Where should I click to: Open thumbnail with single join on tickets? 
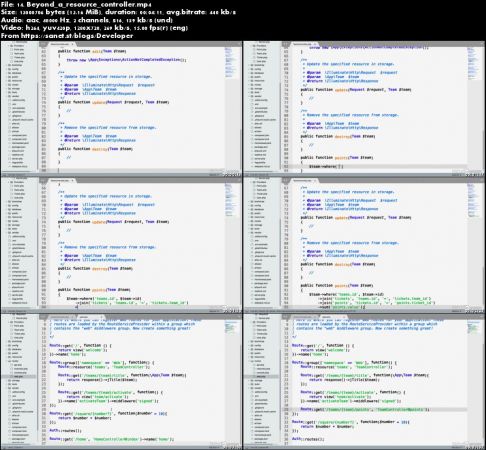click(121, 245)
